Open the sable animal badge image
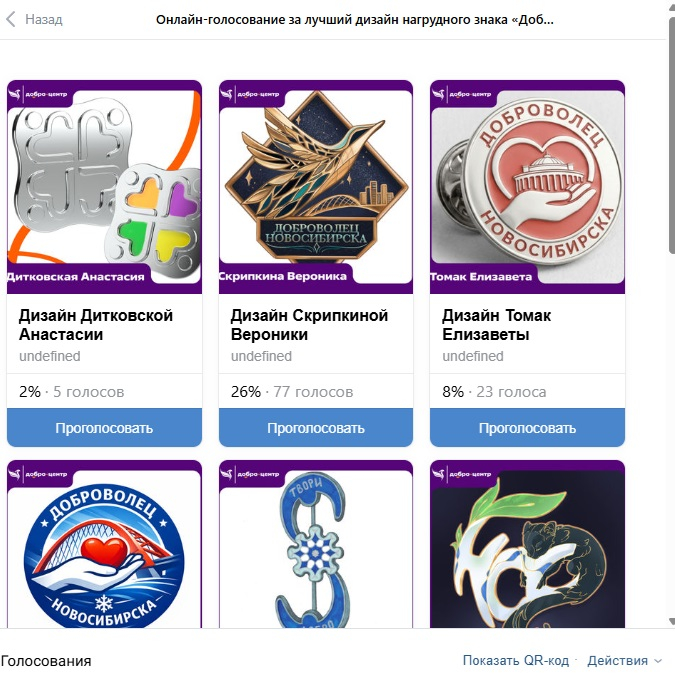Viewport: 675px width, 688px height. pos(528,544)
